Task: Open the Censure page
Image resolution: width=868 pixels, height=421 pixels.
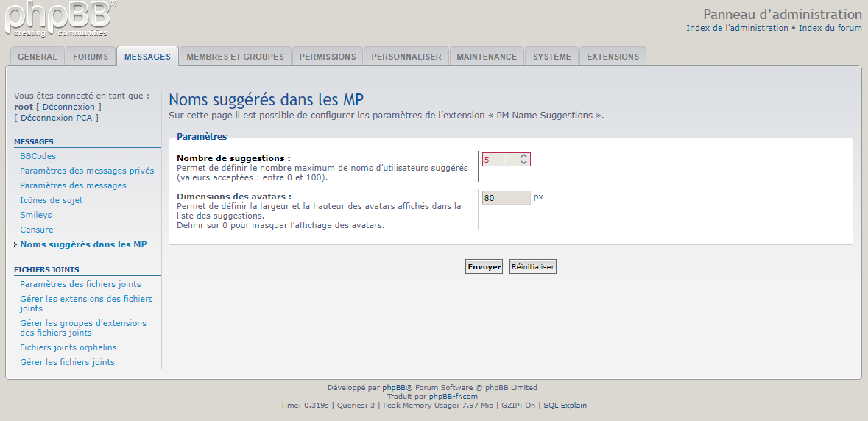Action: (37, 230)
